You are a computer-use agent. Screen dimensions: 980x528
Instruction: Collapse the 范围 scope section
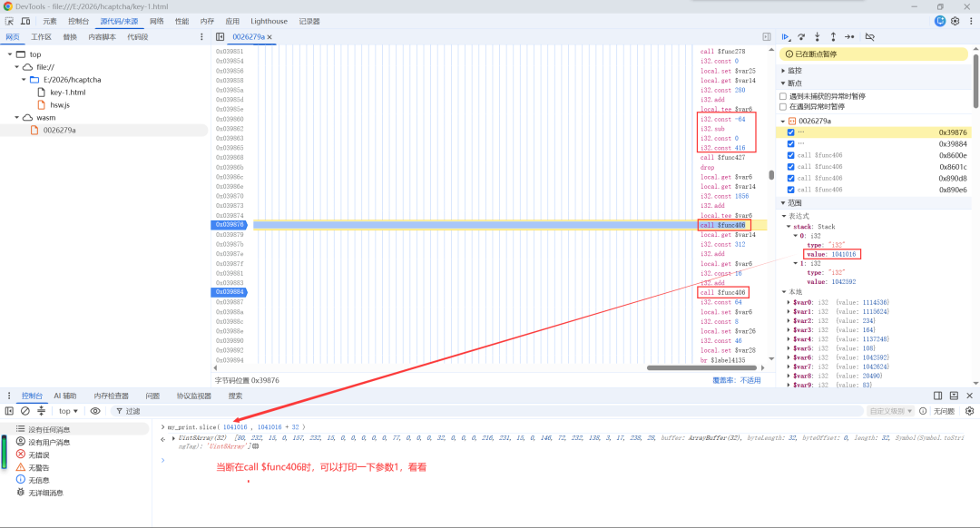point(783,203)
